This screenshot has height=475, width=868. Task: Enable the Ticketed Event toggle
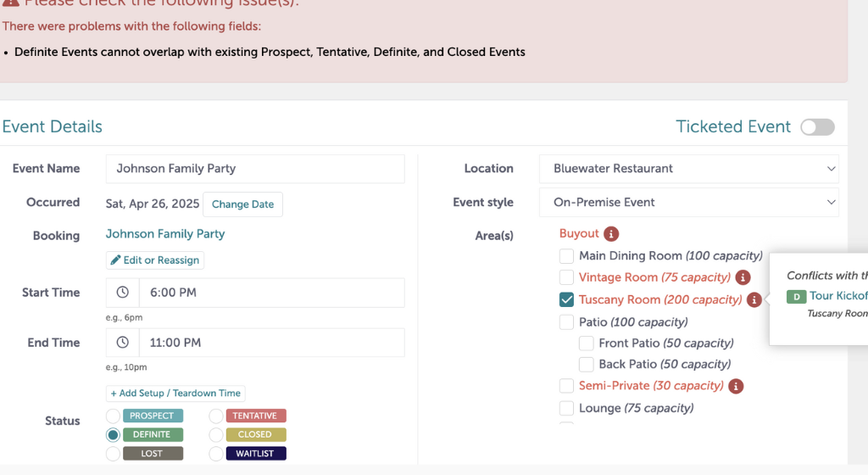(817, 127)
